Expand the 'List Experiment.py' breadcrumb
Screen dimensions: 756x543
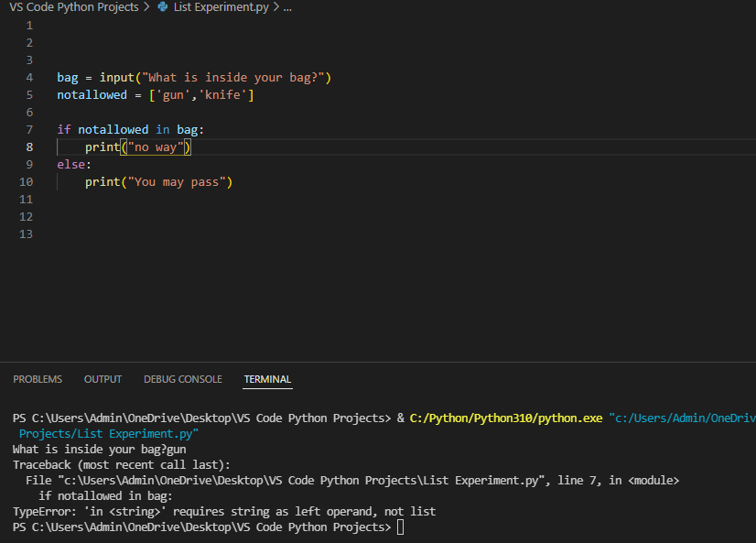click(x=221, y=7)
